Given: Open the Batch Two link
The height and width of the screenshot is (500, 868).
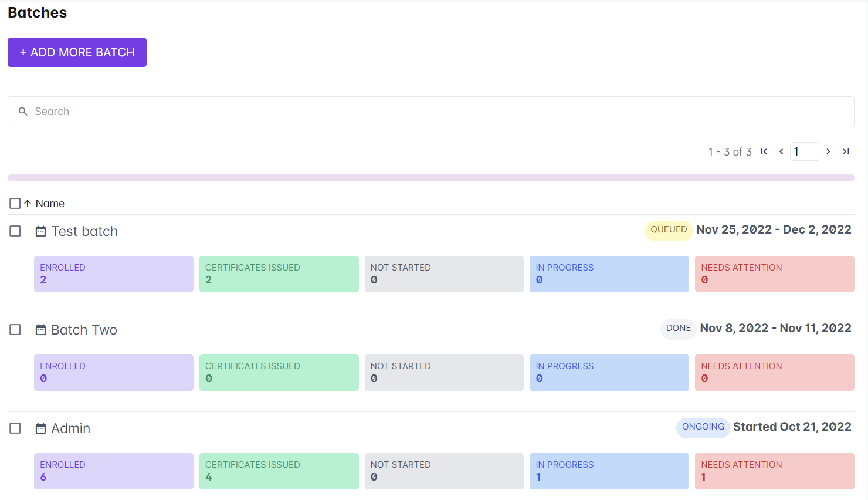Looking at the screenshot, I should tap(84, 330).
